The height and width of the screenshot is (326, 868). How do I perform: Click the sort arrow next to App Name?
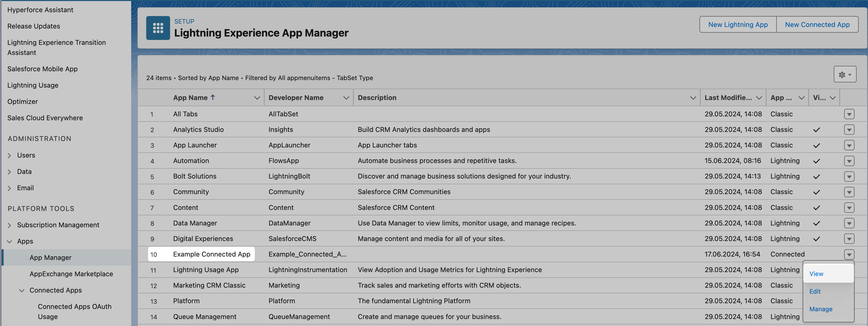point(213,97)
